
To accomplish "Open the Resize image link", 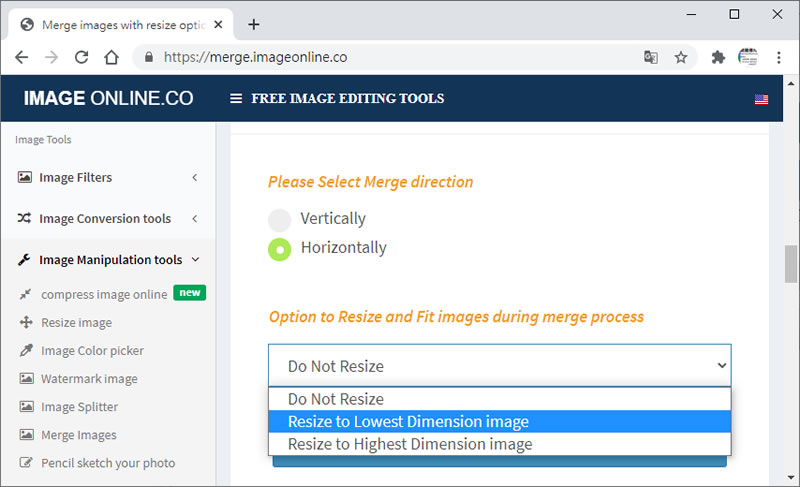I will pos(77,323).
